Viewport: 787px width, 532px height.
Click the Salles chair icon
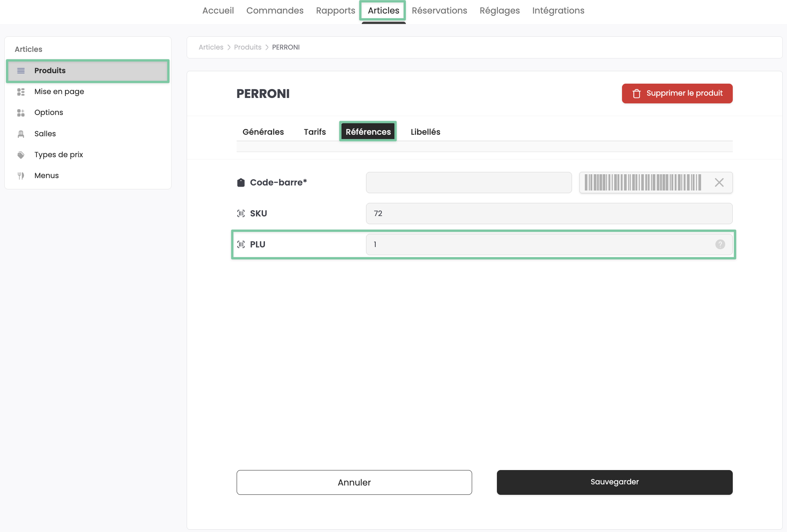[21, 134]
